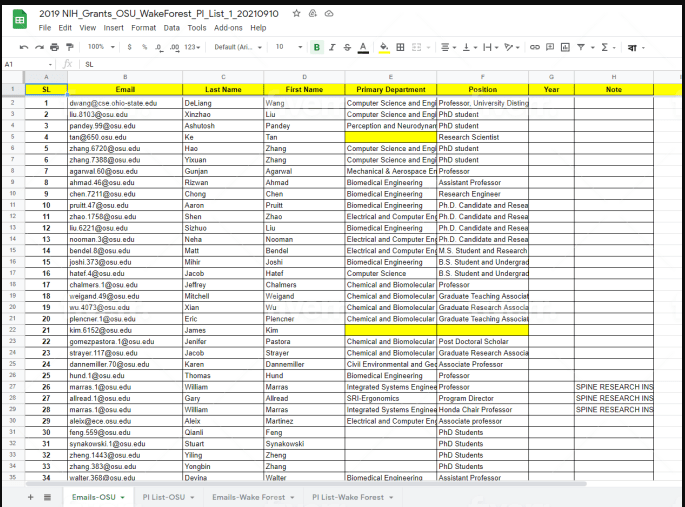685x507 pixels.
Task: Open the font family dropdown
Action: click(x=238, y=47)
